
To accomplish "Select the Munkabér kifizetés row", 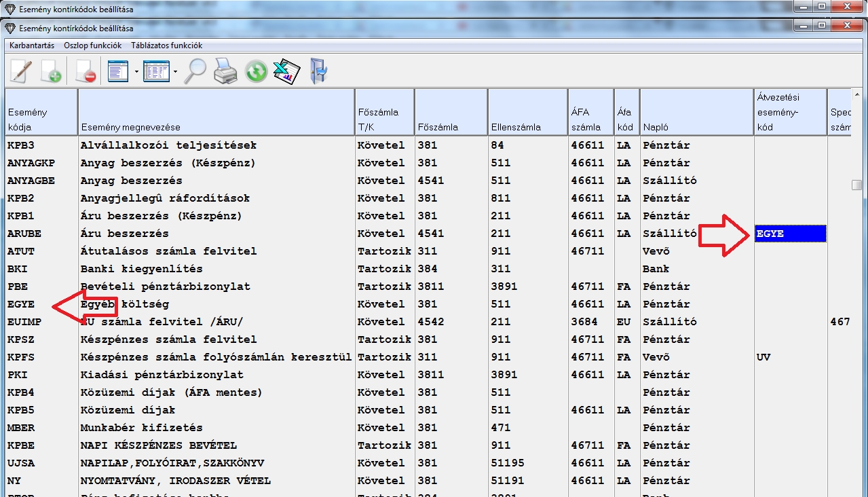I will (x=141, y=428).
